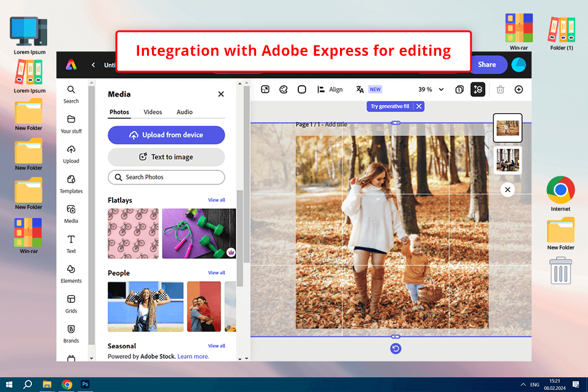Screen dimensions: 588x392
Task: Select the woman with skateboard photo
Action: 146,306
